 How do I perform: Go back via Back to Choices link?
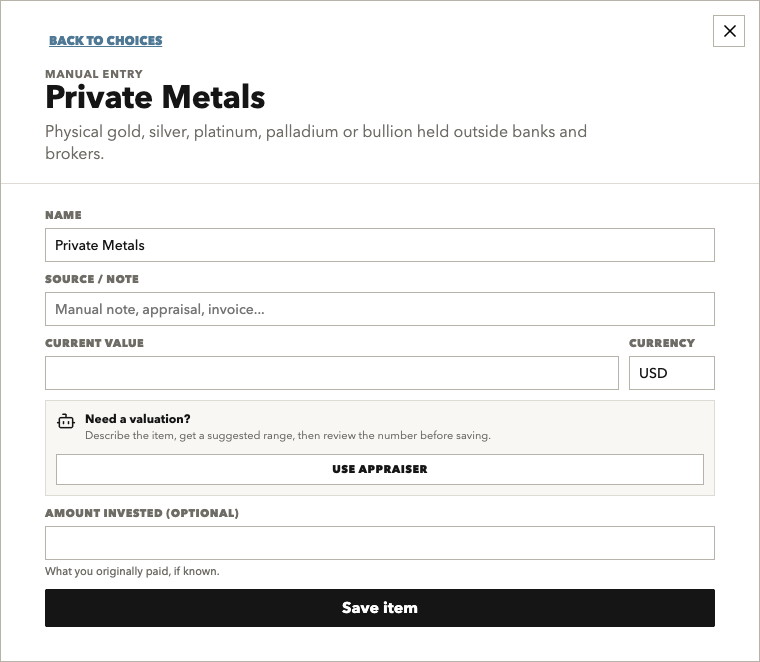tap(106, 40)
